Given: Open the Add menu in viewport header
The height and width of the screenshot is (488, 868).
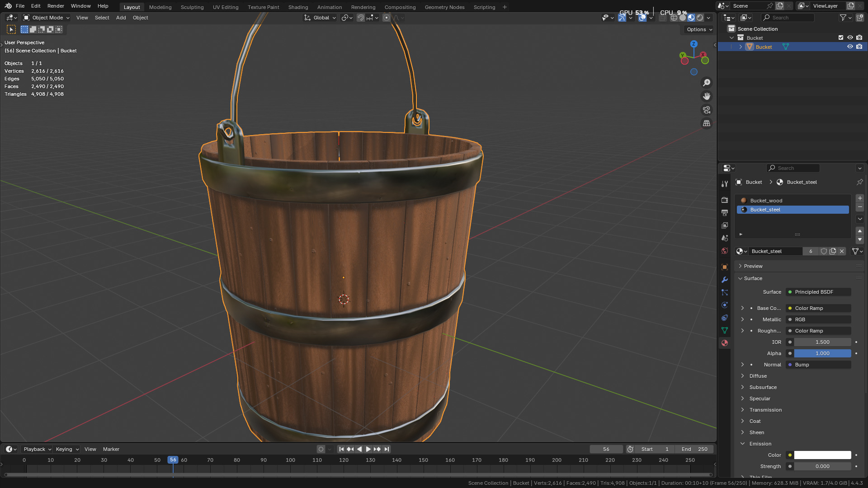Looking at the screenshot, I should pyautogui.click(x=121, y=18).
